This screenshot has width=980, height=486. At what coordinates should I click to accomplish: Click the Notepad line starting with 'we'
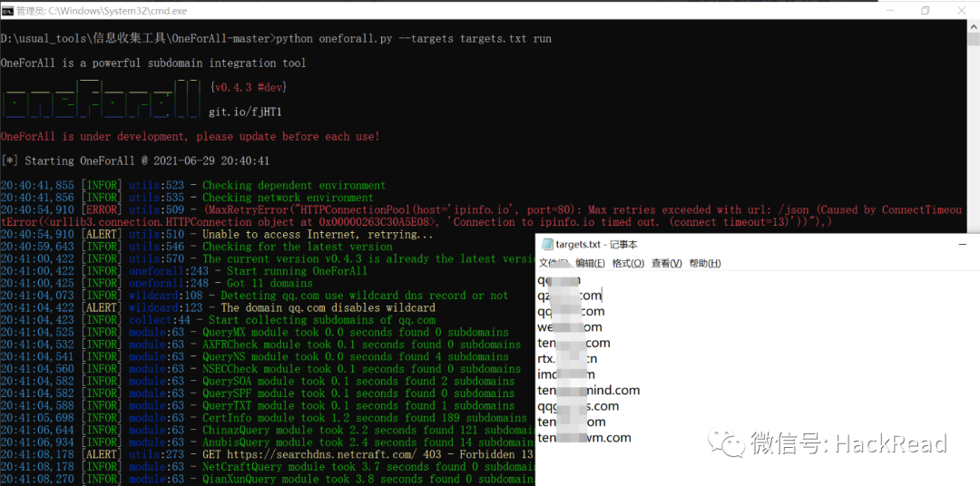(570, 326)
